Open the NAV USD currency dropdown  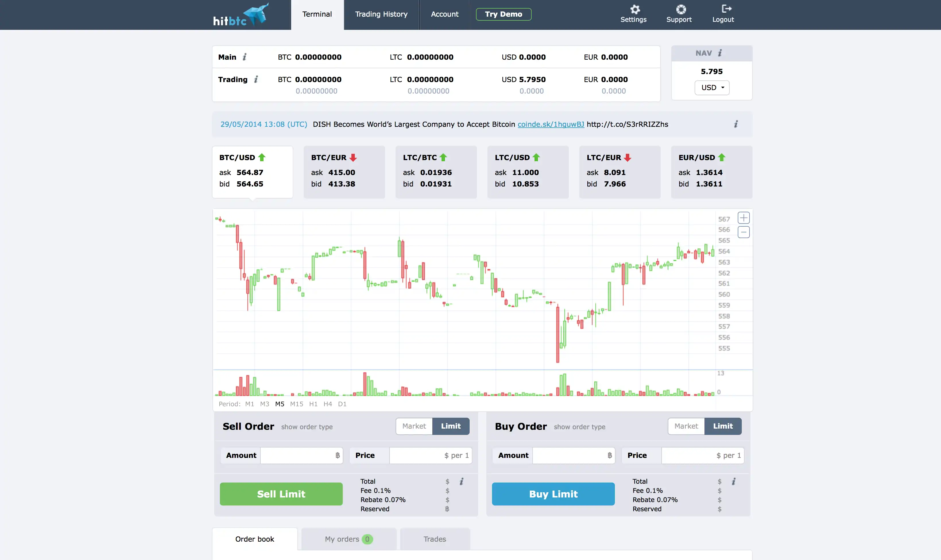click(712, 87)
